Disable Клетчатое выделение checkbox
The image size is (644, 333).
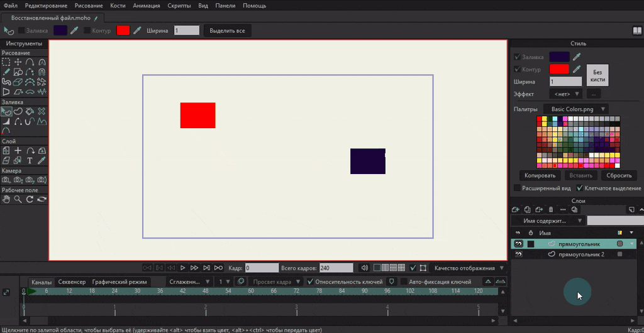(579, 188)
